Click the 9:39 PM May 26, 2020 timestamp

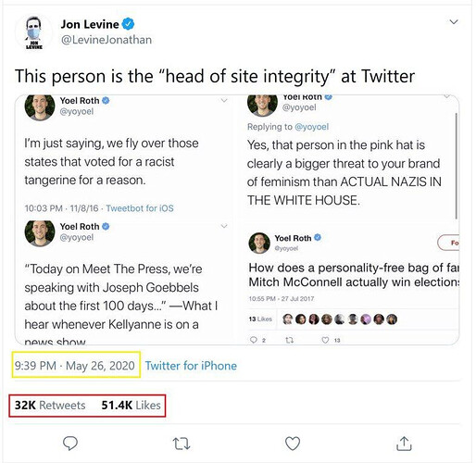pyautogui.click(x=75, y=366)
